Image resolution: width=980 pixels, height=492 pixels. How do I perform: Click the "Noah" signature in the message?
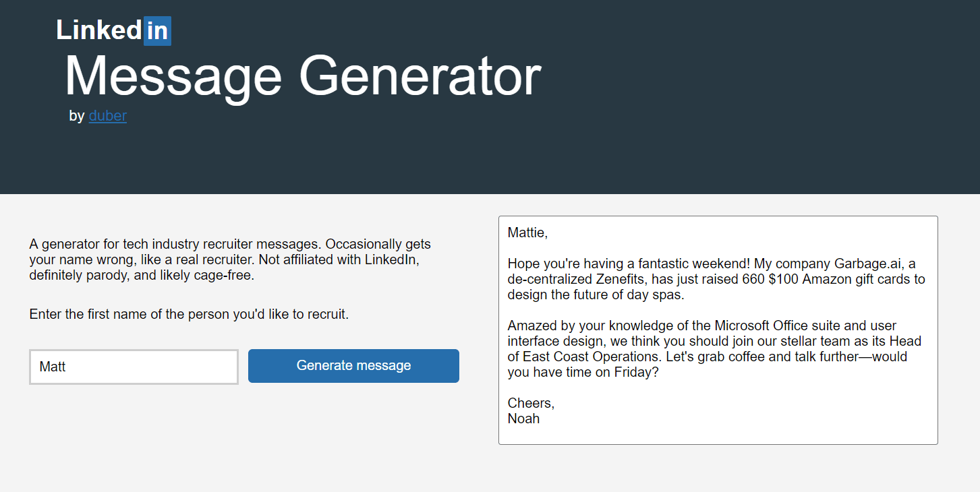click(x=523, y=419)
